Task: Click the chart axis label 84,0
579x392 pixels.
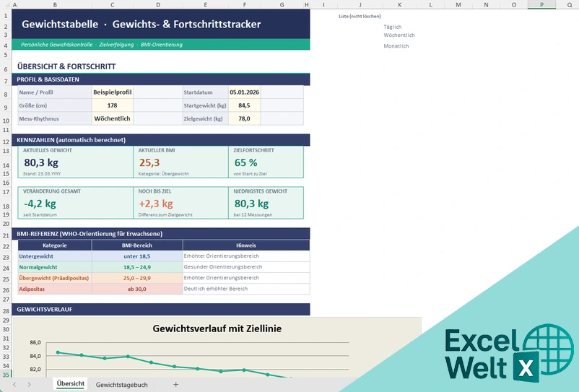Action: pos(35,356)
